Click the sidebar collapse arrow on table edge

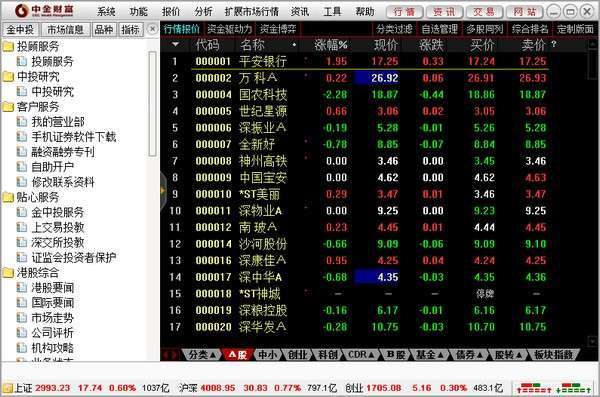coord(163,190)
